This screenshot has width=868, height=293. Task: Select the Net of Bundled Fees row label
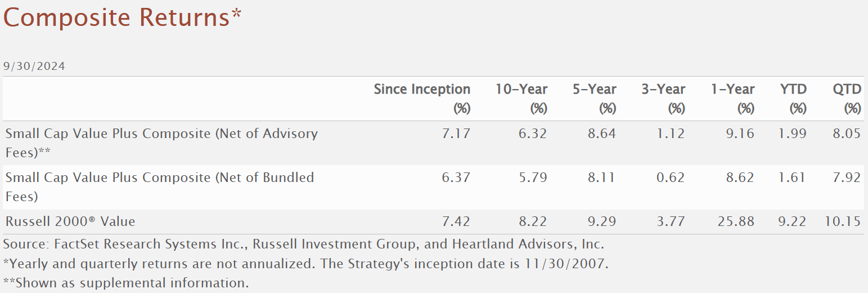pyautogui.click(x=160, y=187)
